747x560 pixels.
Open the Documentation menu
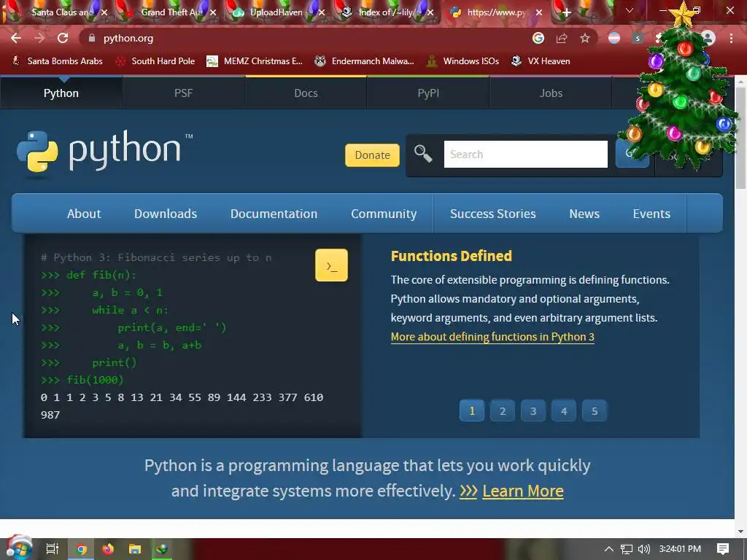274,214
